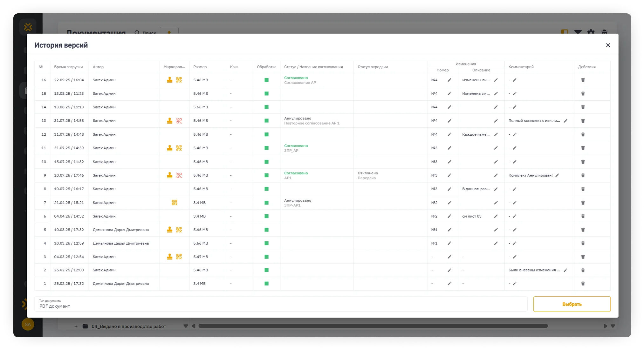This screenshot has width=644, height=350.
Task: Click green processing square of version 8
Action: point(266,189)
